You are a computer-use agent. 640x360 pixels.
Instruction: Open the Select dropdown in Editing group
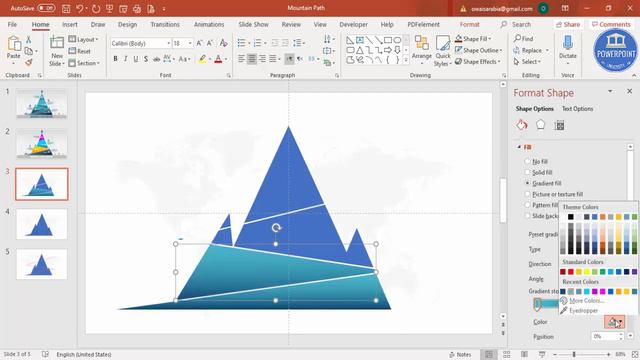tap(527, 62)
